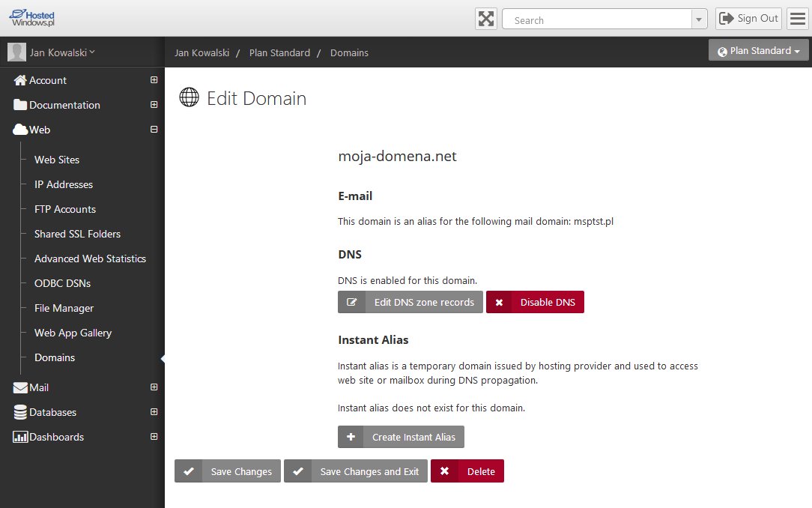Click the globe icon in the Plan Standard button
Image resolution: width=812 pixels, height=508 pixels.
click(722, 51)
